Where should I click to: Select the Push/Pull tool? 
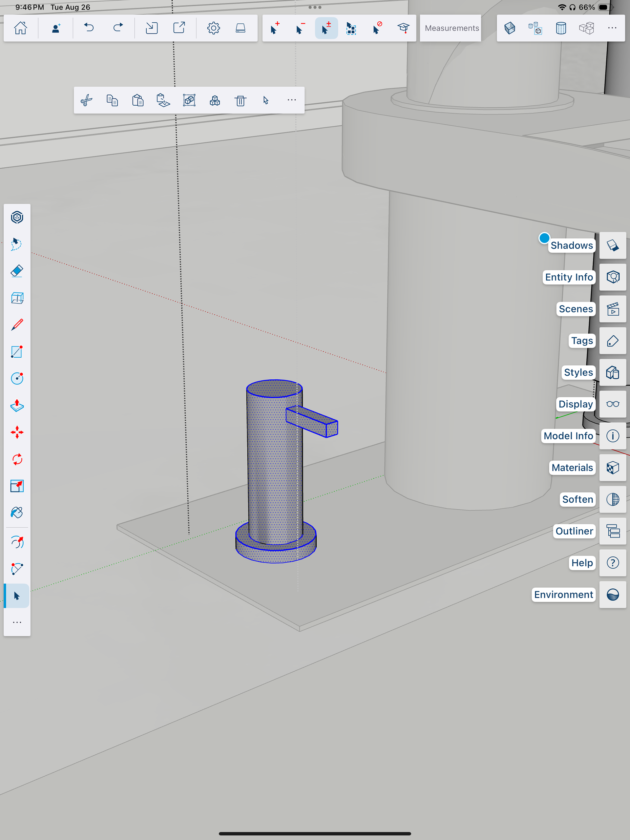pyautogui.click(x=17, y=406)
